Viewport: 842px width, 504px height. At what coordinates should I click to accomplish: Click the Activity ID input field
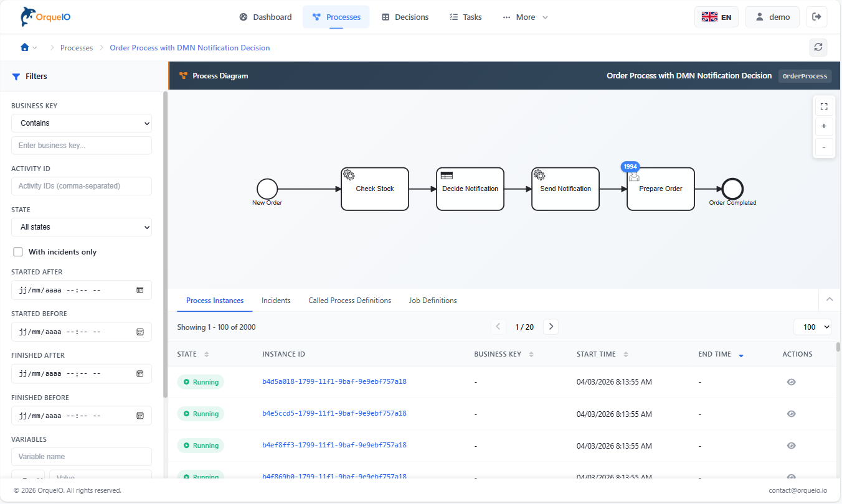click(x=82, y=186)
